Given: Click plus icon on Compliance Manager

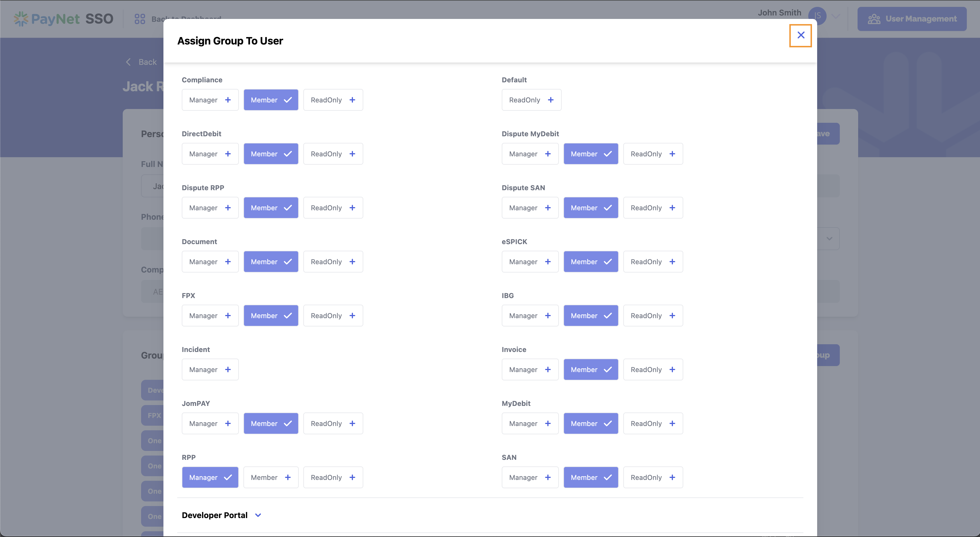Looking at the screenshot, I should point(228,100).
